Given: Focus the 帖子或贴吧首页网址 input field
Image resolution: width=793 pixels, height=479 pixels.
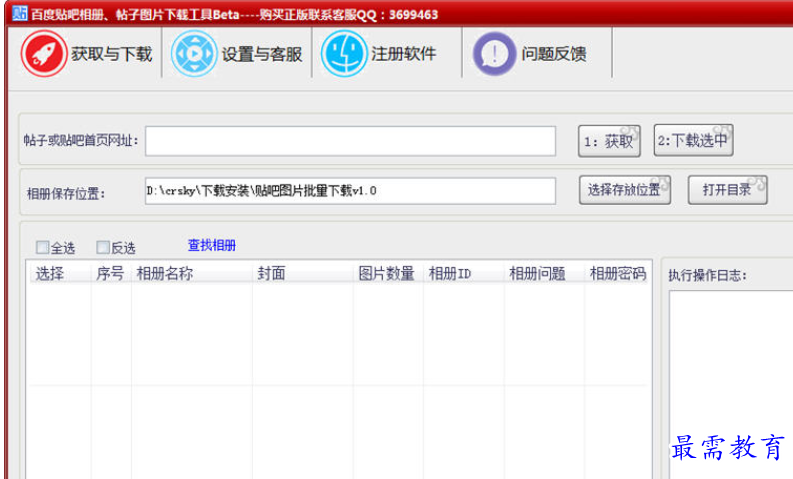Looking at the screenshot, I should pos(350,141).
